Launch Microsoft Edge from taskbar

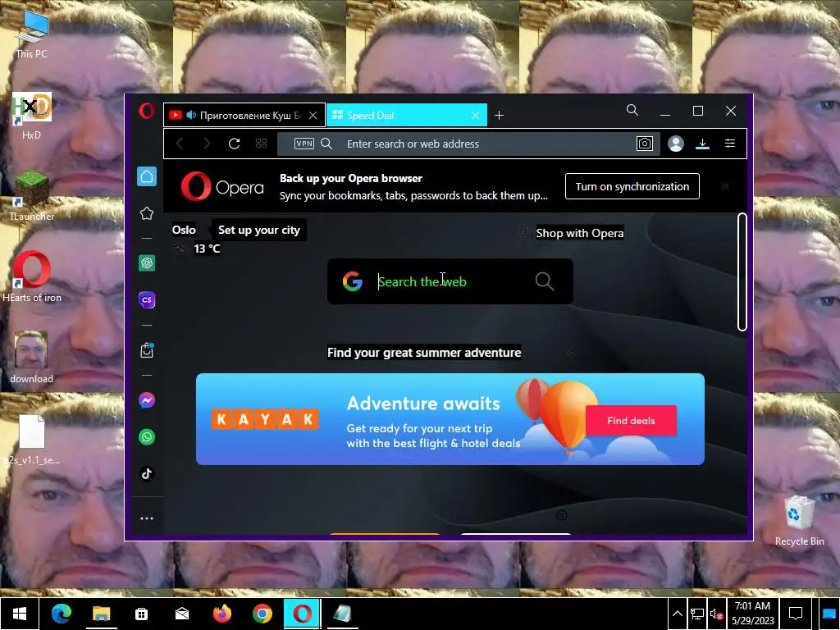[61, 614]
